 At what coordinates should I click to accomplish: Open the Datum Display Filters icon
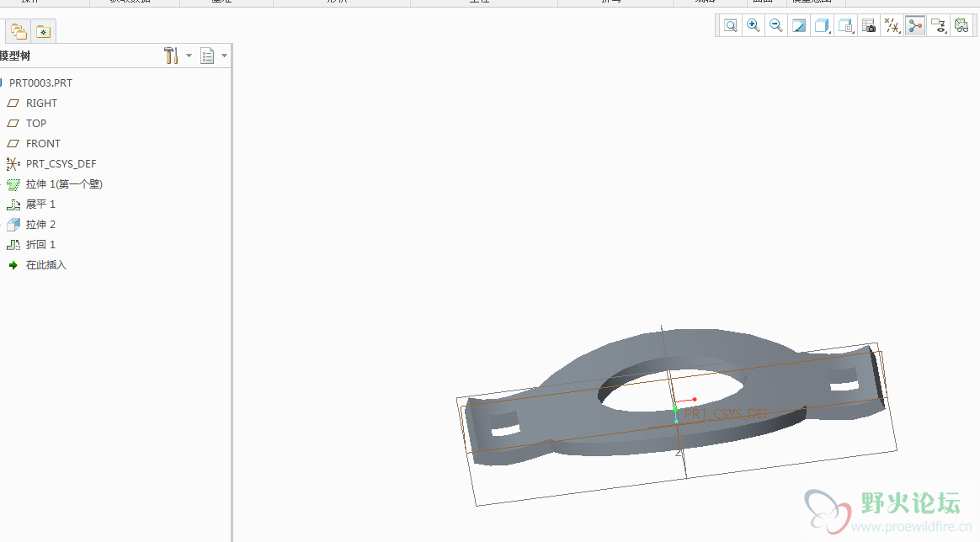click(x=892, y=25)
